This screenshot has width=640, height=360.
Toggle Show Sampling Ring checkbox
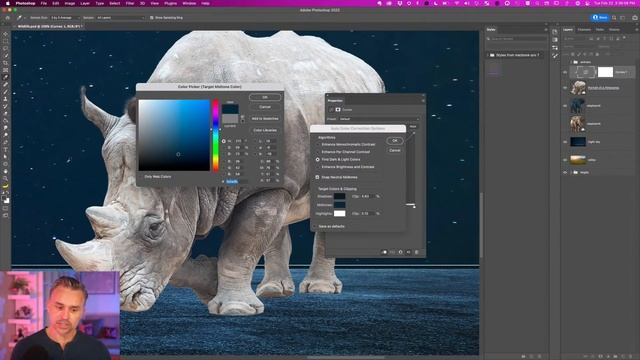pos(152,18)
